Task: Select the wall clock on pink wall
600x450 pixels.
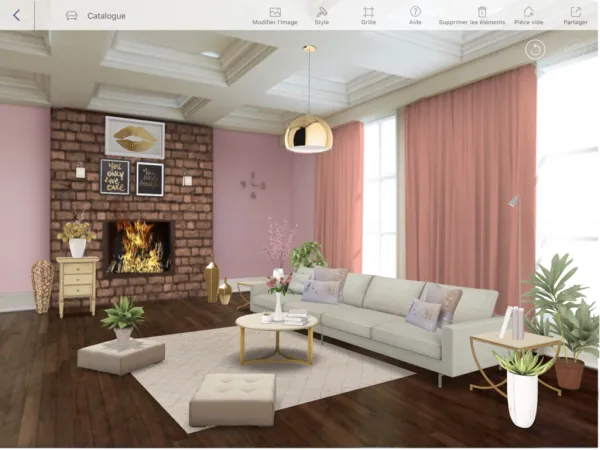Action: [x=252, y=185]
